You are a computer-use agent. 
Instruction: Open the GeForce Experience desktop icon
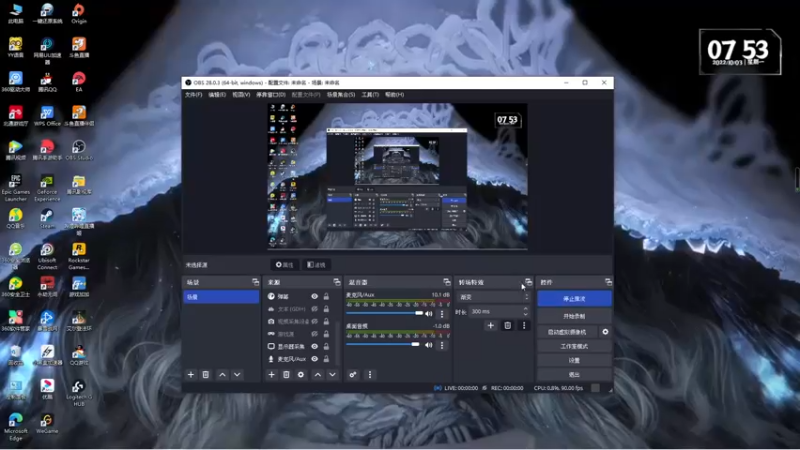click(x=47, y=188)
